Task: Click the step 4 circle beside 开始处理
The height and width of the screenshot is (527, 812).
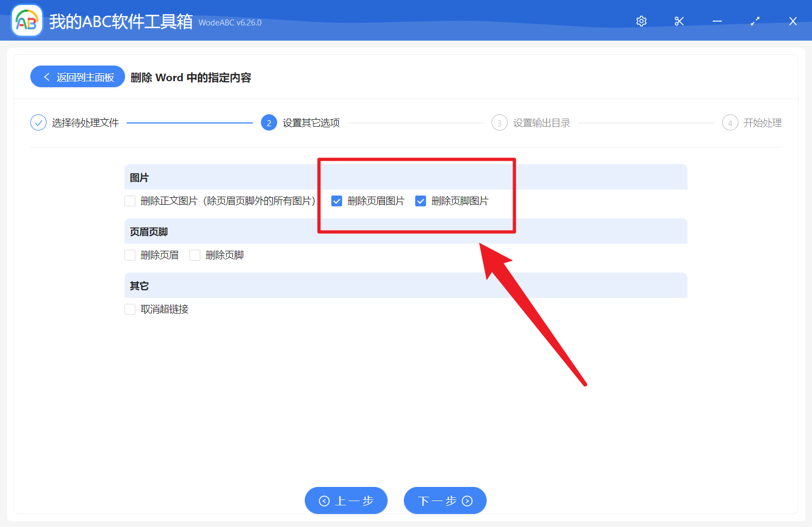Action: click(730, 122)
